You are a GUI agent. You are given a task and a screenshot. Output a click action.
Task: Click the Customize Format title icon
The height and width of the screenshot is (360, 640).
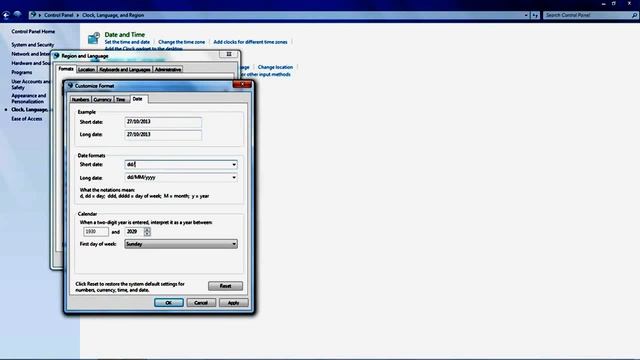coord(70,86)
